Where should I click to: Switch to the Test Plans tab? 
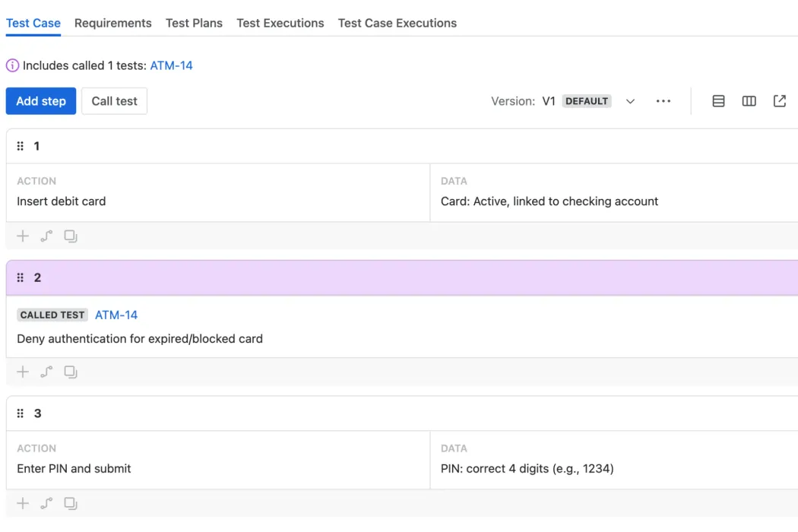click(x=194, y=24)
